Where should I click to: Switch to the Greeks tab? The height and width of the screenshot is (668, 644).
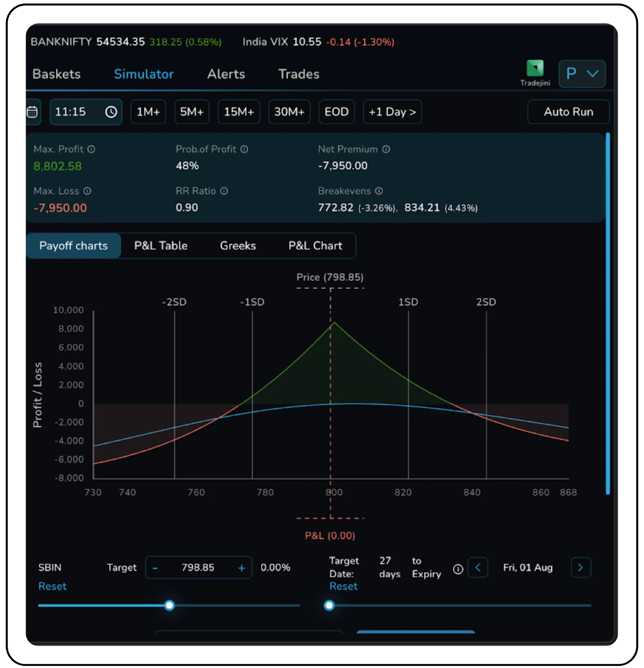coord(238,246)
